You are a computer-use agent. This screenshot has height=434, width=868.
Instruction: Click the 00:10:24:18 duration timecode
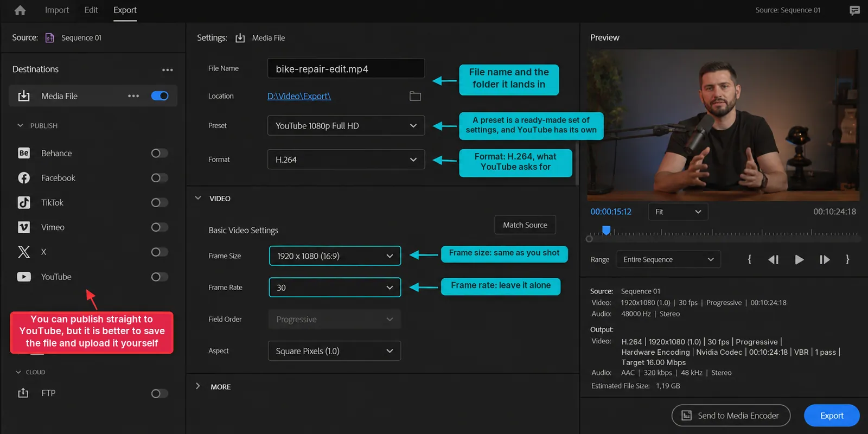pyautogui.click(x=834, y=212)
